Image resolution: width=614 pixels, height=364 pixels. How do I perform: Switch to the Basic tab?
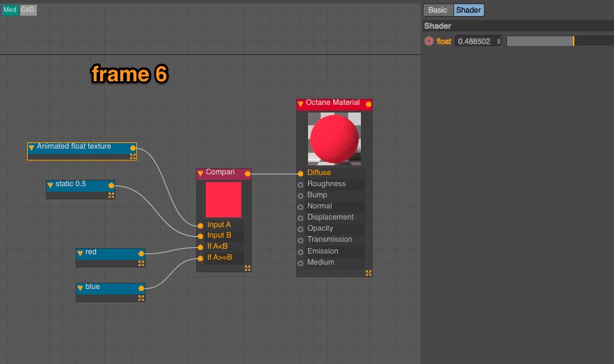(438, 10)
